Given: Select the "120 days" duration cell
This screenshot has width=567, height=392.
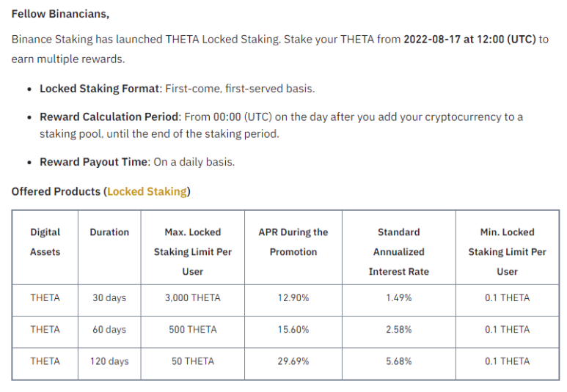Looking at the screenshot, I should pos(109,361).
